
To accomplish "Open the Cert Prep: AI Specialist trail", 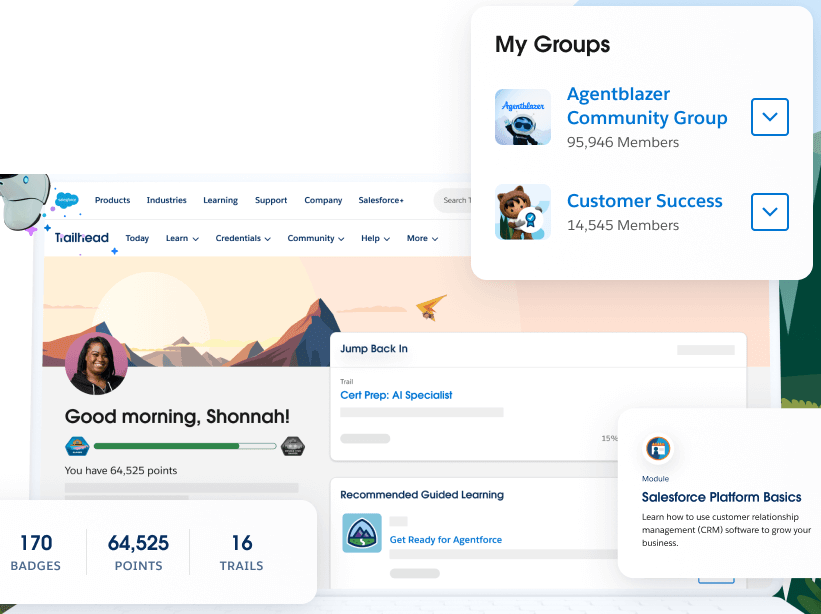I will point(396,395).
